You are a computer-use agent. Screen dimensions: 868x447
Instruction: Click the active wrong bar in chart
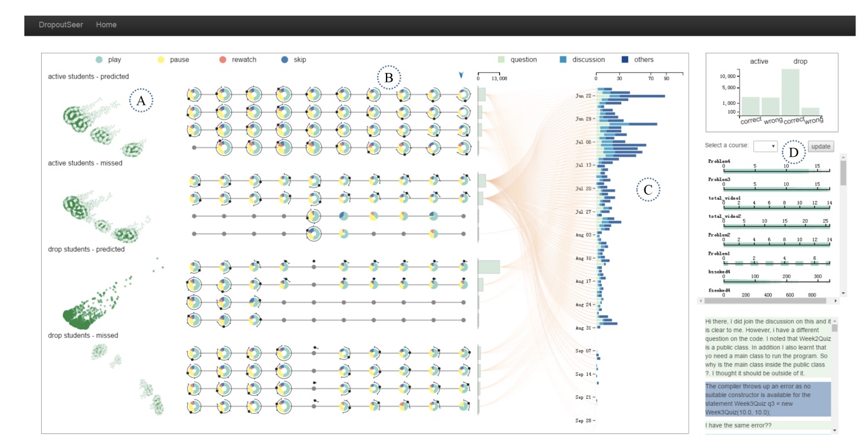point(771,106)
